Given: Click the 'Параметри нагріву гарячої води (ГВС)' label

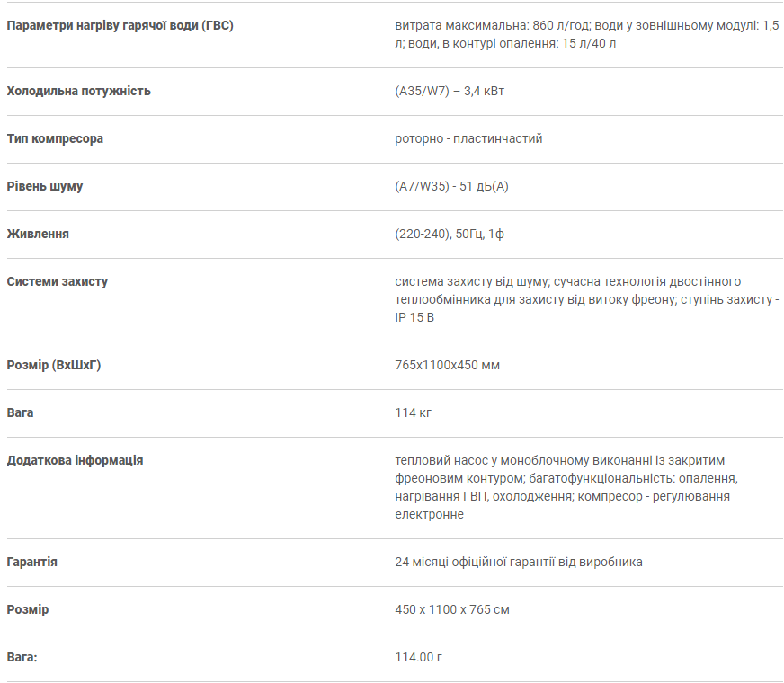Looking at the screenshot, I should click(120, 25).
